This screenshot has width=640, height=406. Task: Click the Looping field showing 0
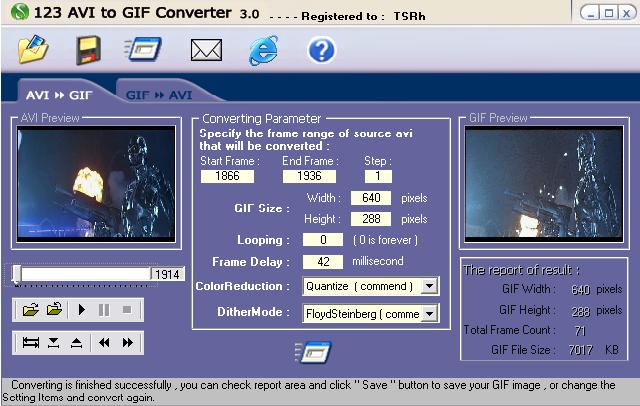tap(323, 240)
